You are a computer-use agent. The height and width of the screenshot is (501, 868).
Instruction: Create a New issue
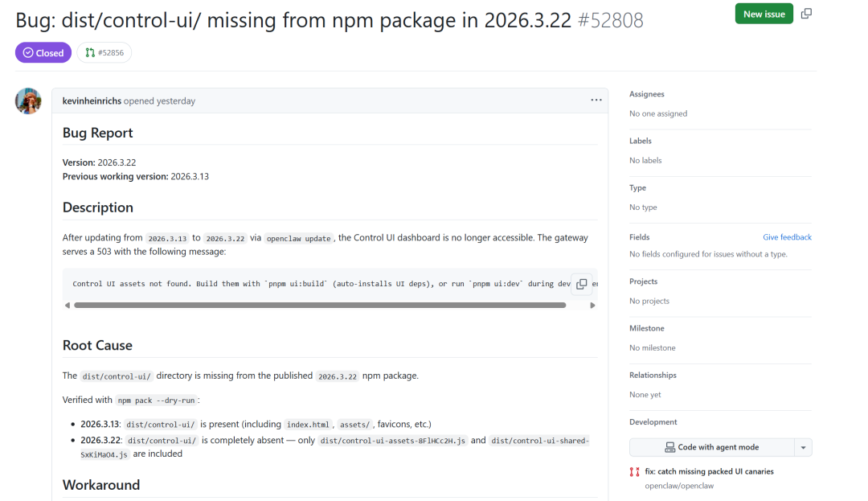pyautogui.click(x=764, y=14)
